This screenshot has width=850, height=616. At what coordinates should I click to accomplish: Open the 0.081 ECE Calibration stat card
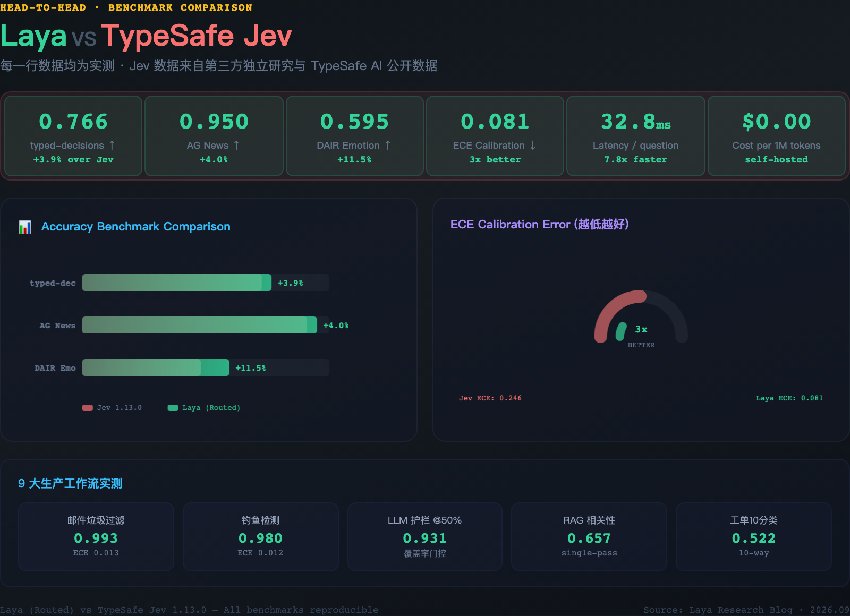(x=495, y=136)
